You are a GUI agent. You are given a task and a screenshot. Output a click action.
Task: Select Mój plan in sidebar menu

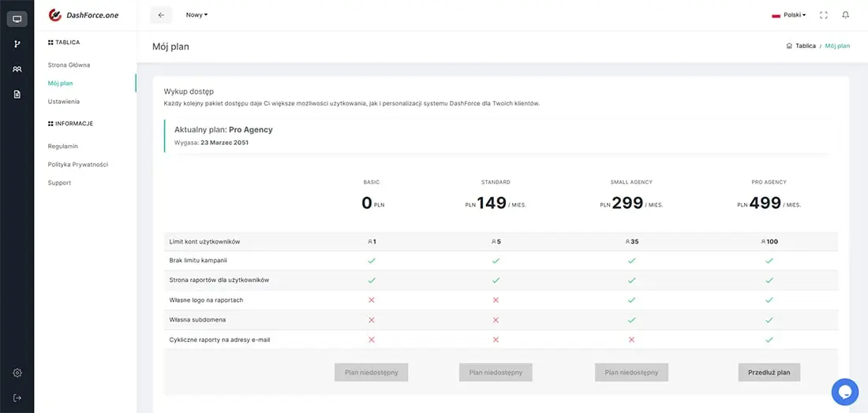tap(60, 83)
